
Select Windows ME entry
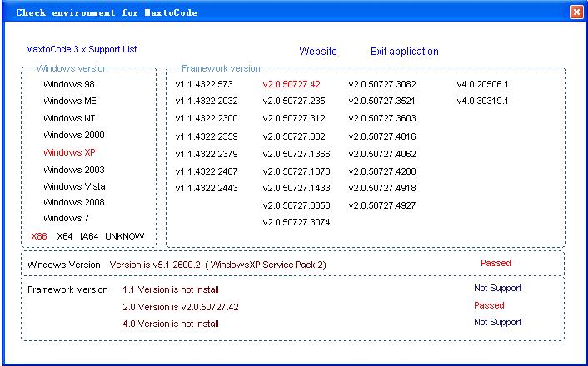coord(70,101)
